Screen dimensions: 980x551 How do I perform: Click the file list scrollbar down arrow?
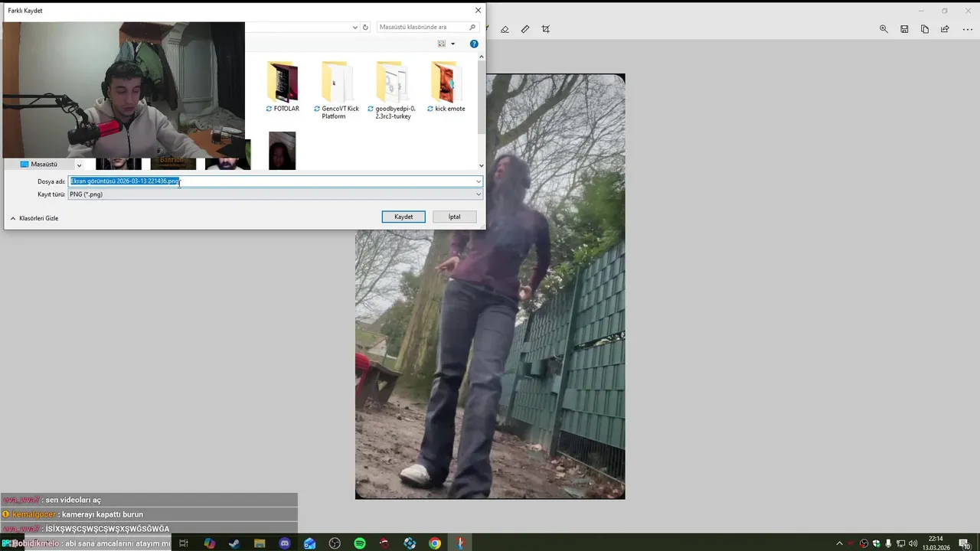point(482,165)
